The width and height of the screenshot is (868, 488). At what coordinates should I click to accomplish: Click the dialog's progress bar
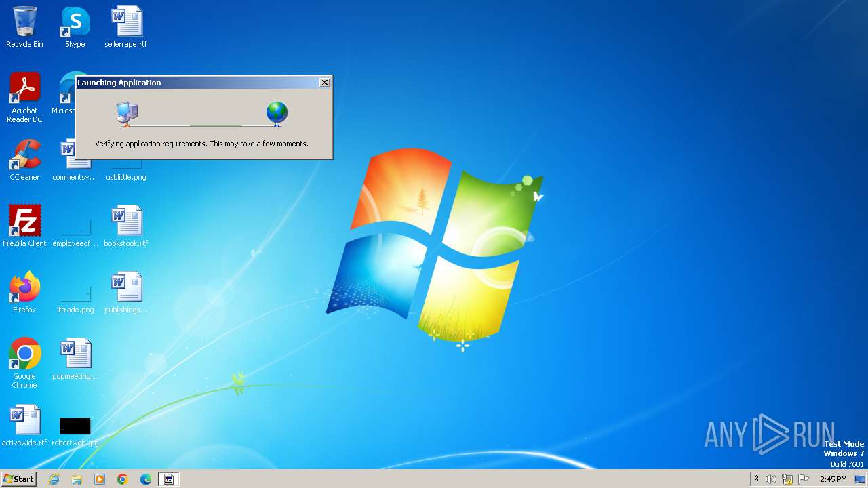click(202, 125)
